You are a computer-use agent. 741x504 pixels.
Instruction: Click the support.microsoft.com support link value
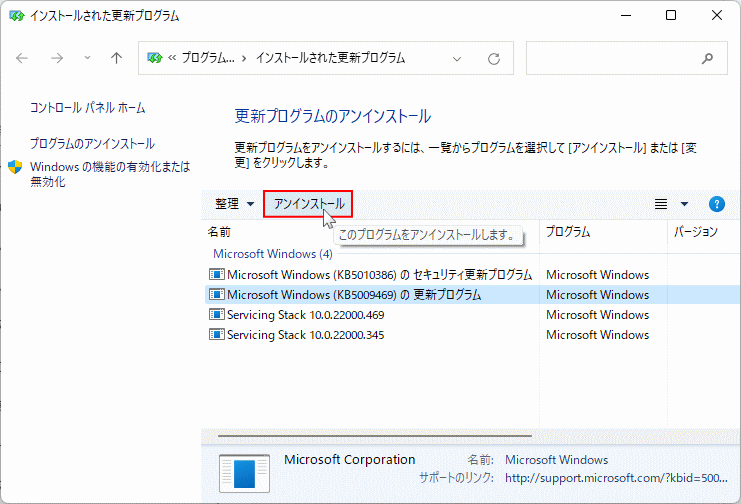point(616,478)
